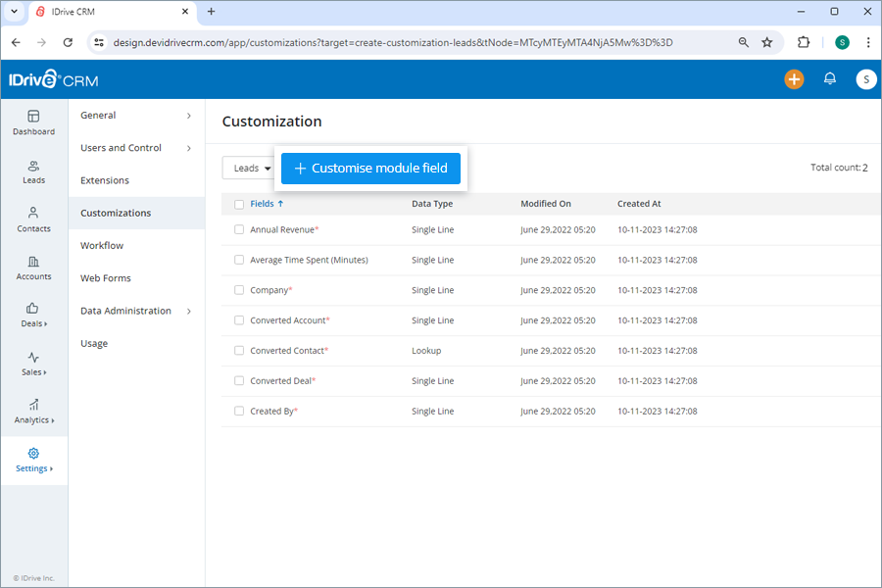Select all fields using the header checkbox

(x=239, y=204)
